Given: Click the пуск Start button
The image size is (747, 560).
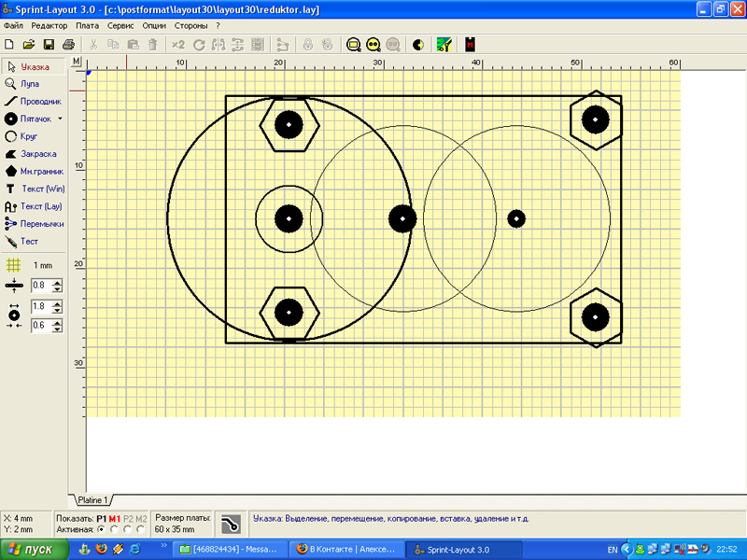Looking at the screenshot, I should pos(35,550).
